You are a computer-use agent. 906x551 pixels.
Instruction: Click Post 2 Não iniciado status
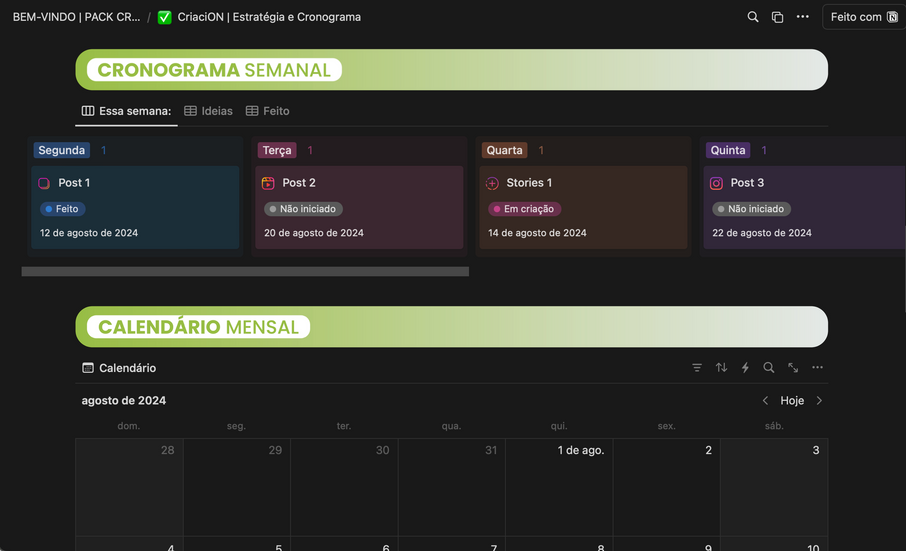point(303,209)
